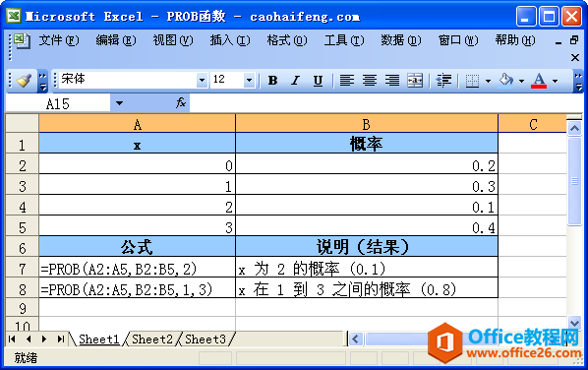Select cell with =PROB(A2:A5,B2:B5,2)
Image resolution: width=588 pixels, height=370 pixels.
[x=138, y=268]
